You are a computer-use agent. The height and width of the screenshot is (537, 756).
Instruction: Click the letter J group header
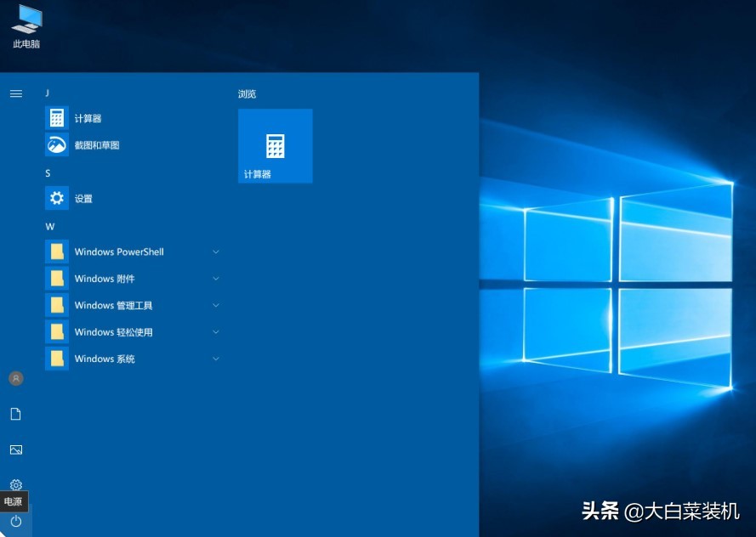[48, 93]
